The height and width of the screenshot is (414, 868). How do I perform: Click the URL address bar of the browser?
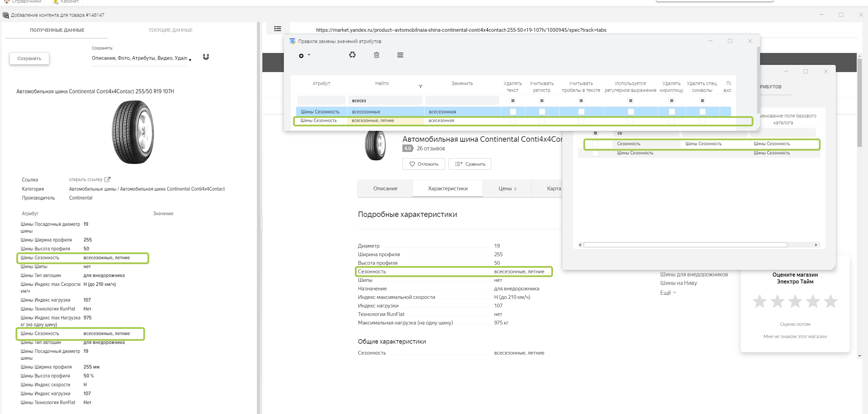[461, 30]
